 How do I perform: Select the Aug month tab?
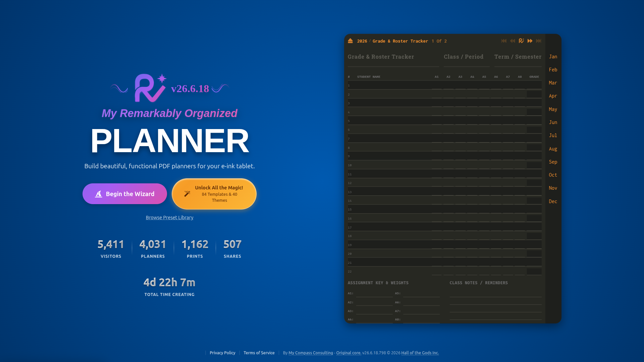pos(553,149)
